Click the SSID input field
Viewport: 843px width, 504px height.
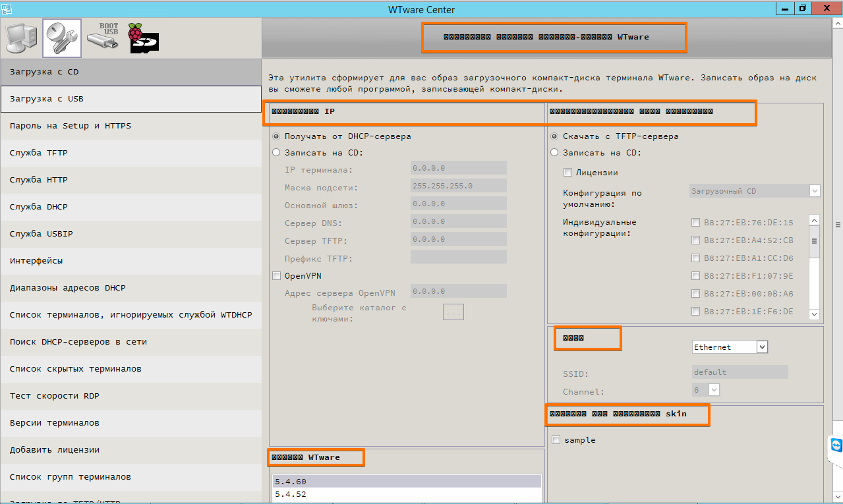tap(740, 372)
